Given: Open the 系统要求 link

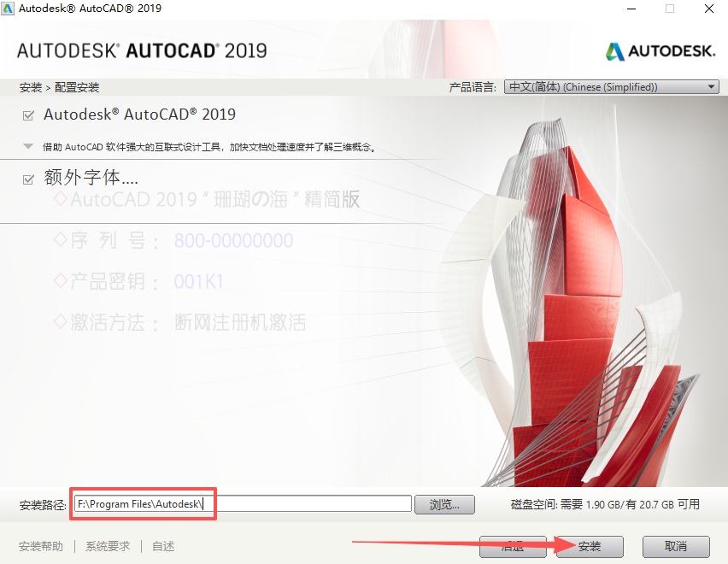Looking at the screenshot, I should [x=108, y=546].
